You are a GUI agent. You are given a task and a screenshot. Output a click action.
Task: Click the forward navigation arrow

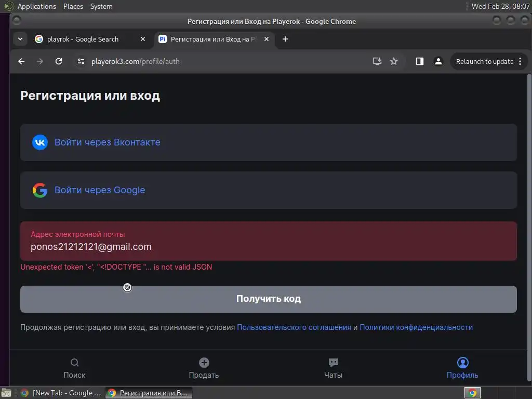[39, 61]
